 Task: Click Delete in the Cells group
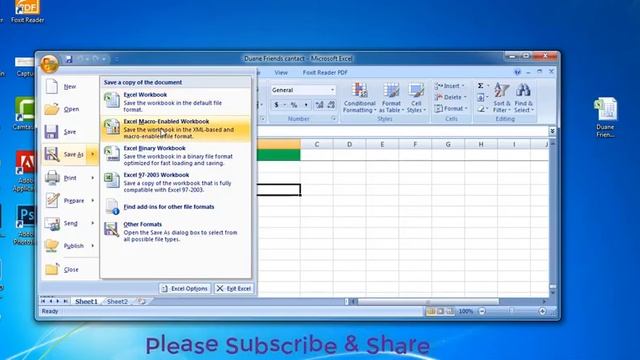coord(450,97)
